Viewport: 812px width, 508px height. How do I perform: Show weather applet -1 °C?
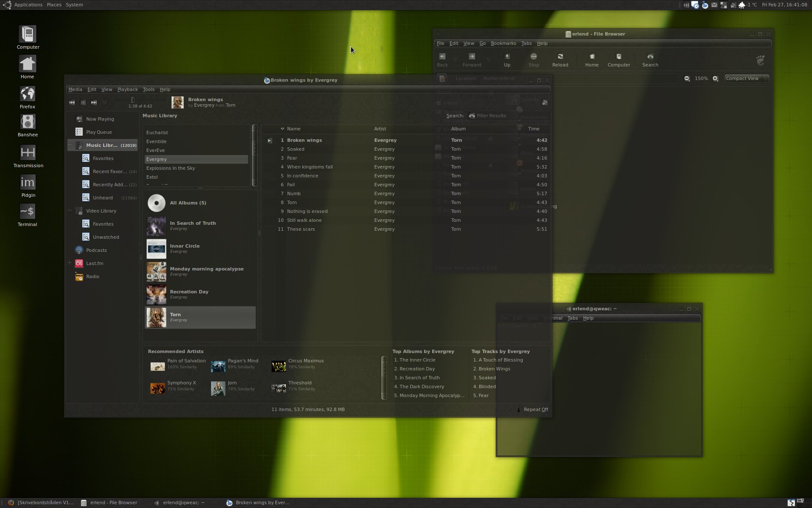747,5
